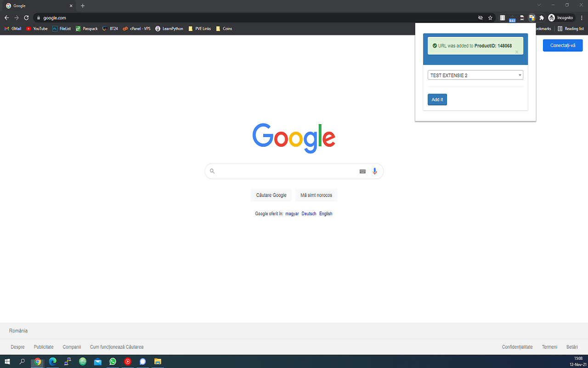Open the grey book-shaped extension icon

[503, 17]
